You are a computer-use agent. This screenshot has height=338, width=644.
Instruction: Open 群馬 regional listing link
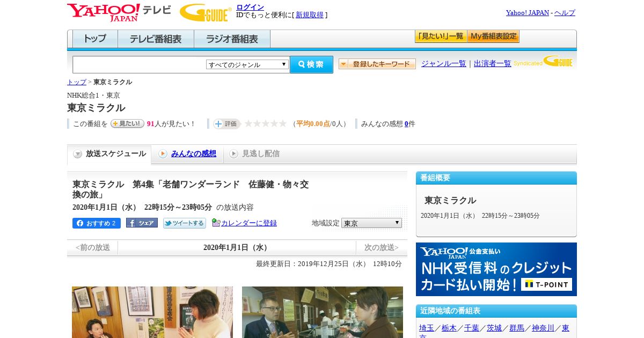pyautogui.click(x=517, y=328)
